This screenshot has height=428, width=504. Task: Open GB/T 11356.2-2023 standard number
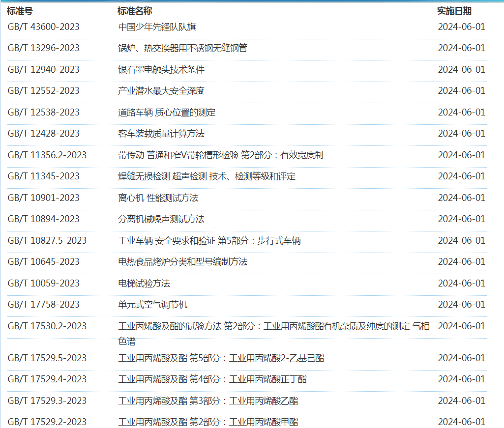(47, 155)
